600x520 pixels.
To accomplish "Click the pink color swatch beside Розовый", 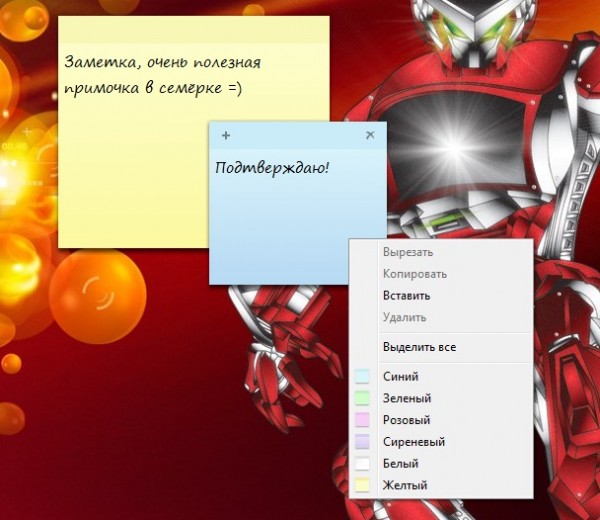I will (362, 420).
